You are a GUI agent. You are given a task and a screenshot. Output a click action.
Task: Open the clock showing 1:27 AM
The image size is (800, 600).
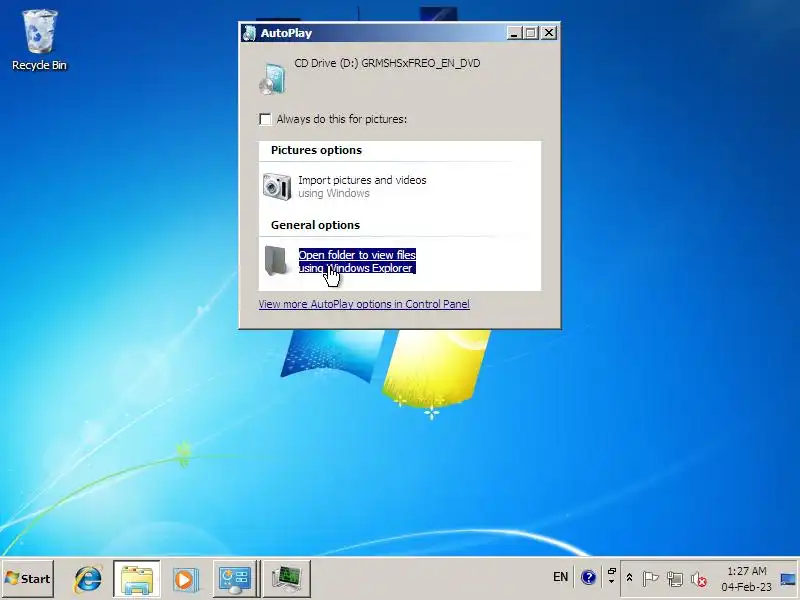click(x=746, y=579)
